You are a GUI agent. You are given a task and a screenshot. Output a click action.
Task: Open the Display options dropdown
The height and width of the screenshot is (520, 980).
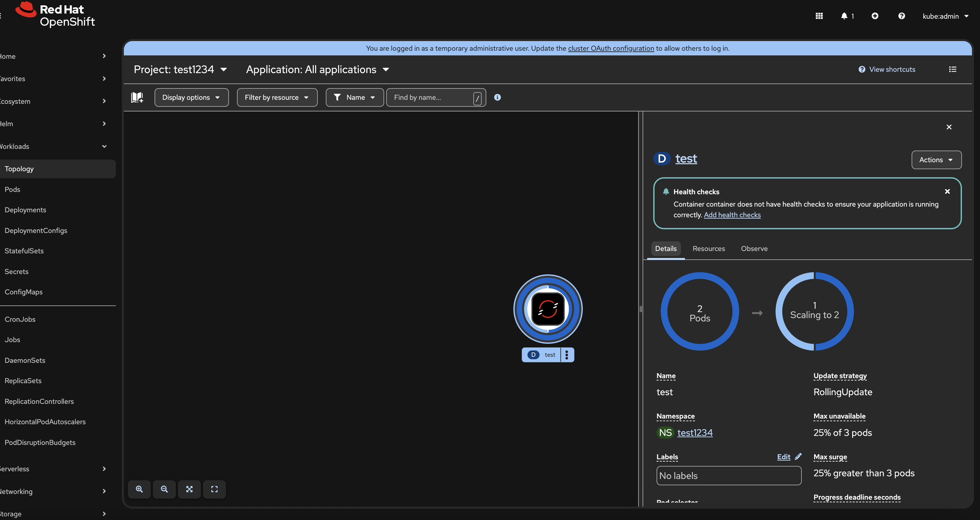click(x=191, y=97)
